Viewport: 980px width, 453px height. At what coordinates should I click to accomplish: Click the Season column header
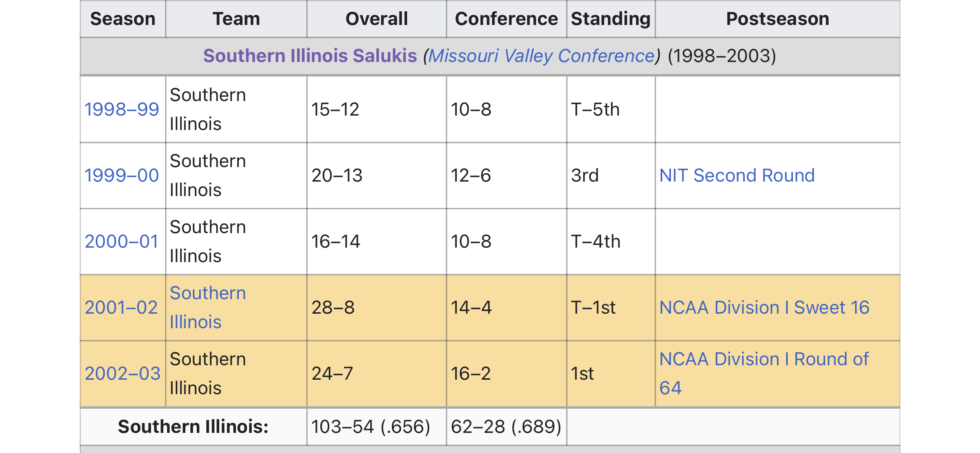click(123, 19)
